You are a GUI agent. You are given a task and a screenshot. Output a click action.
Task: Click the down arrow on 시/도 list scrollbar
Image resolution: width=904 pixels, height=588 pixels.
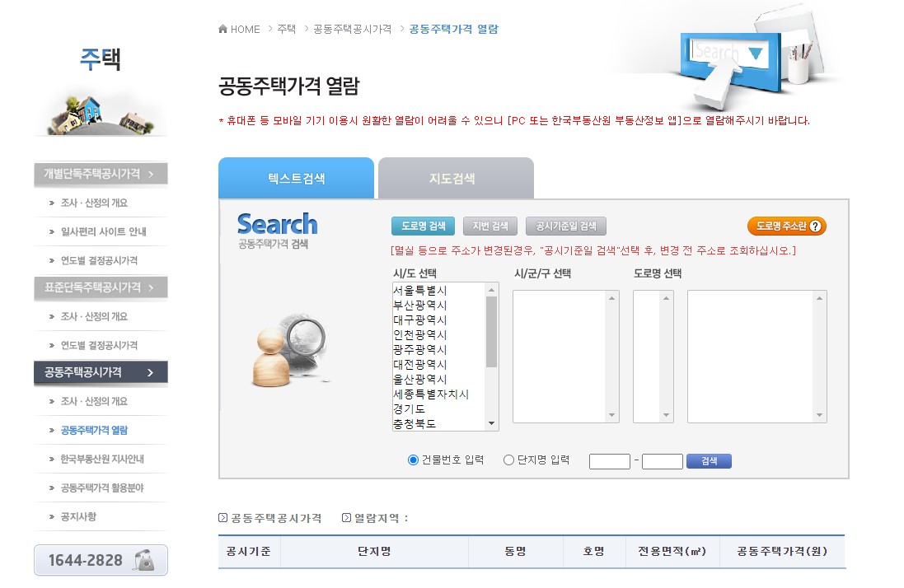(492, 423)
